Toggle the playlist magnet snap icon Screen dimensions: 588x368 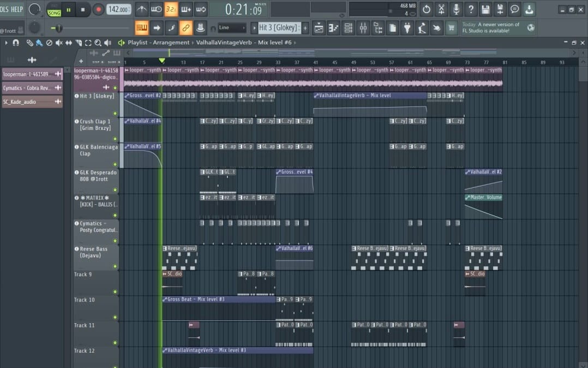click(16, 43)
